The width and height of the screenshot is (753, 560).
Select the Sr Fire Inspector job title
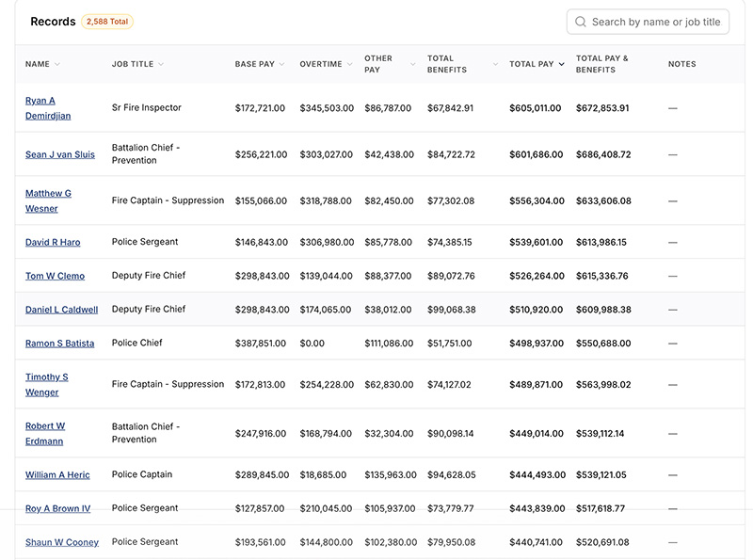[147, 107]
